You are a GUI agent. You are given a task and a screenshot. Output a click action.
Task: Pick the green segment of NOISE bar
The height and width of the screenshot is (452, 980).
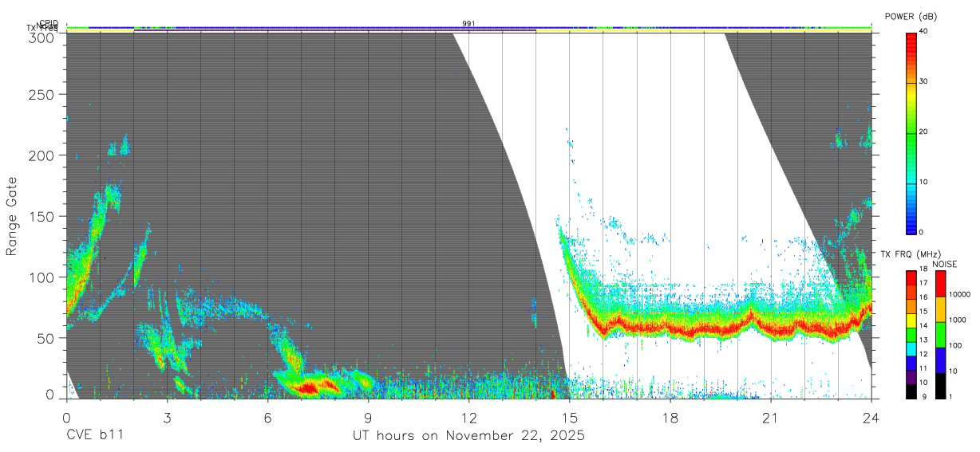point(940,334)
